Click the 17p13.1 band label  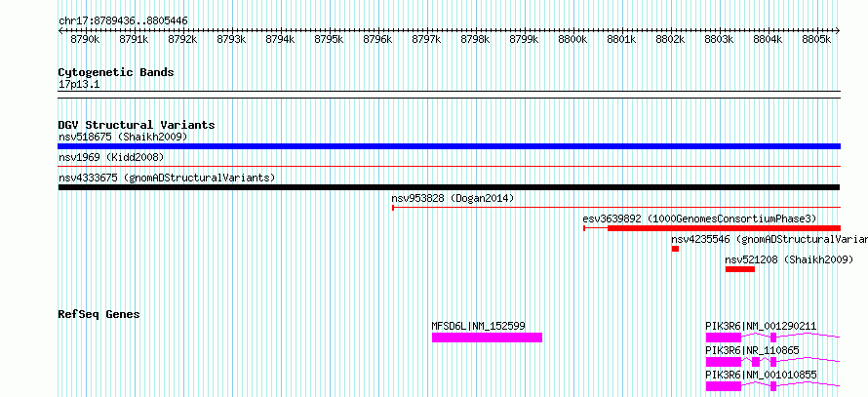pos(79,85)
